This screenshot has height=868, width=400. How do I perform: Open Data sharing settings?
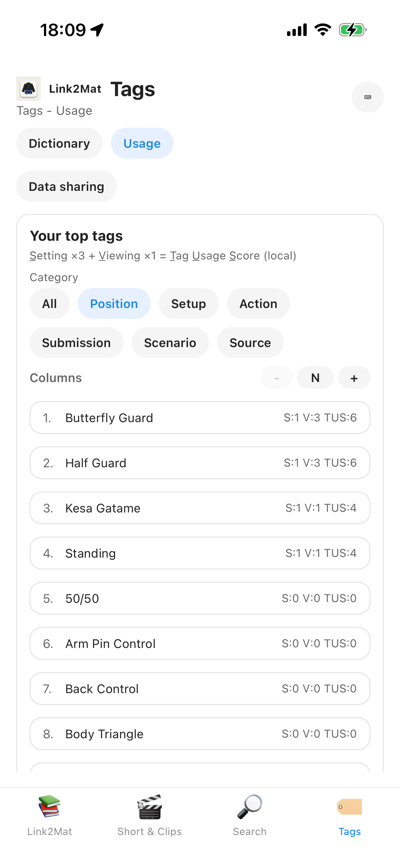click(66, 186)
